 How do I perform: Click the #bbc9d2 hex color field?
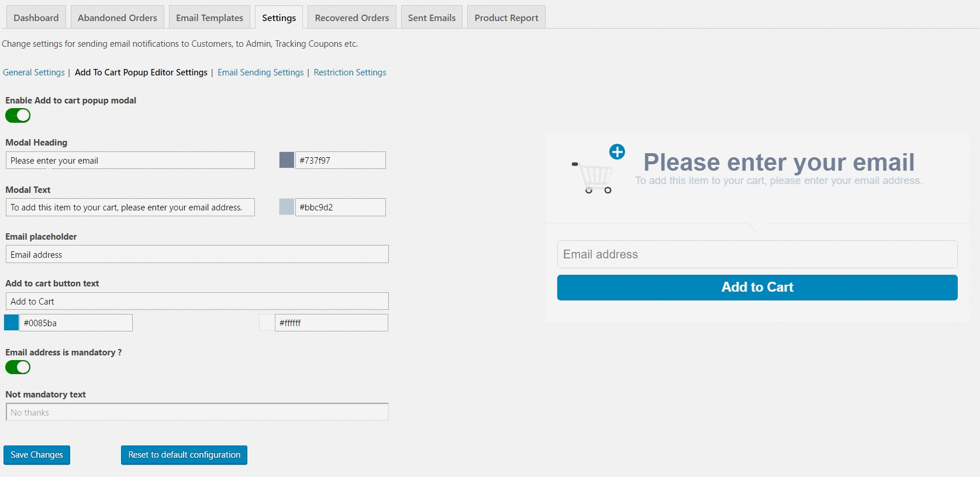pos(340,207)
